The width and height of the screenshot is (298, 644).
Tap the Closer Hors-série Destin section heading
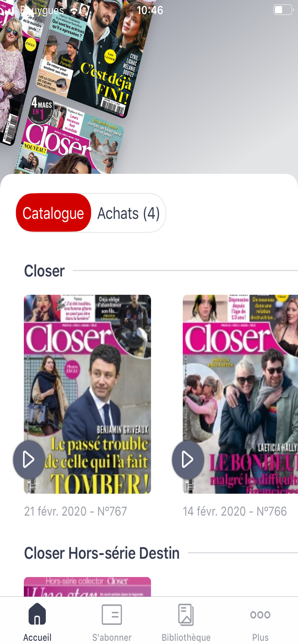tap(102, 553)
